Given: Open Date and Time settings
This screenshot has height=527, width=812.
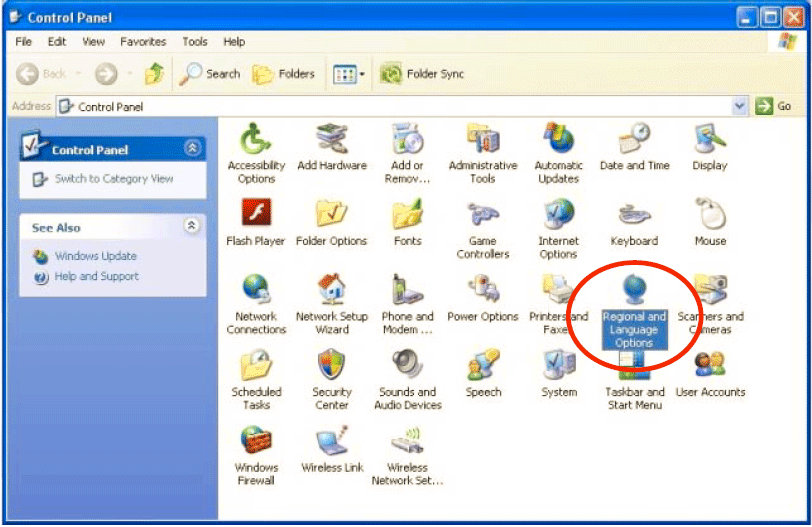Looking at the screenshot, I should (x=634, y=140).
